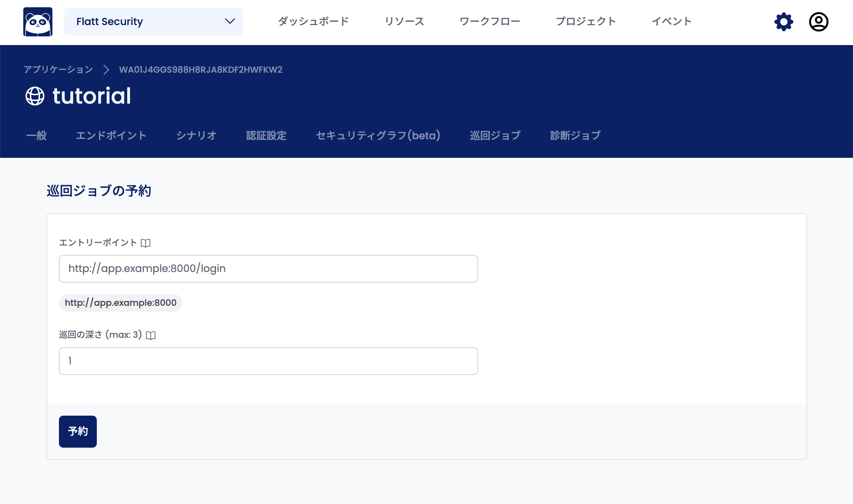
Task: Click the panda logo icon
Action: (38, 22)
